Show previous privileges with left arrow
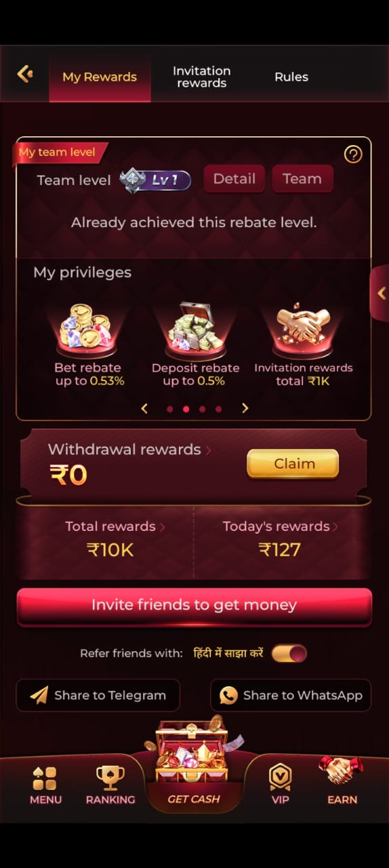The width and height of the screenshot is (389, 868). point(144,408)
